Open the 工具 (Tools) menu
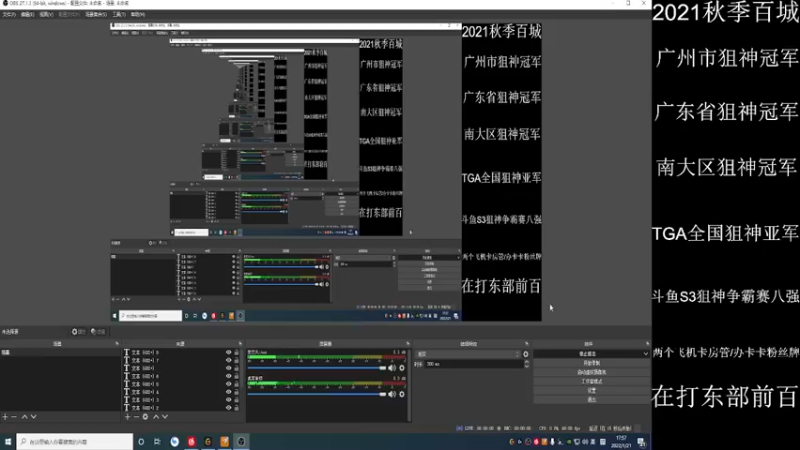 [119, 14]
